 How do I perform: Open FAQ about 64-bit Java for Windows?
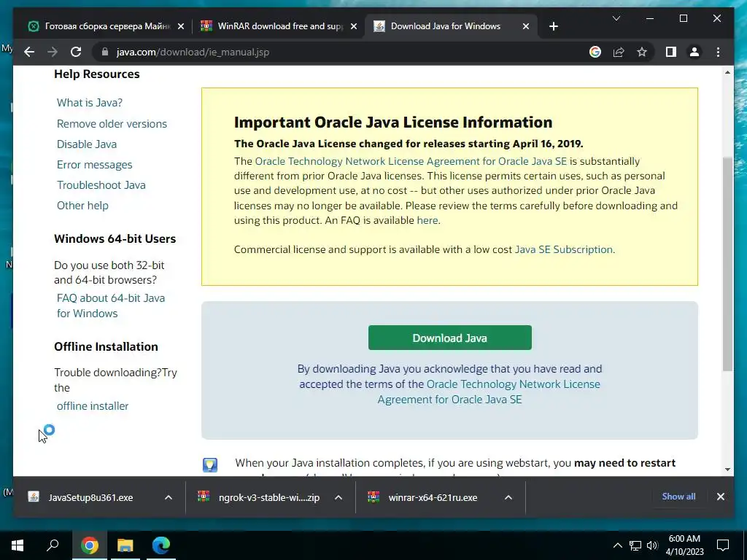(111, 306)
